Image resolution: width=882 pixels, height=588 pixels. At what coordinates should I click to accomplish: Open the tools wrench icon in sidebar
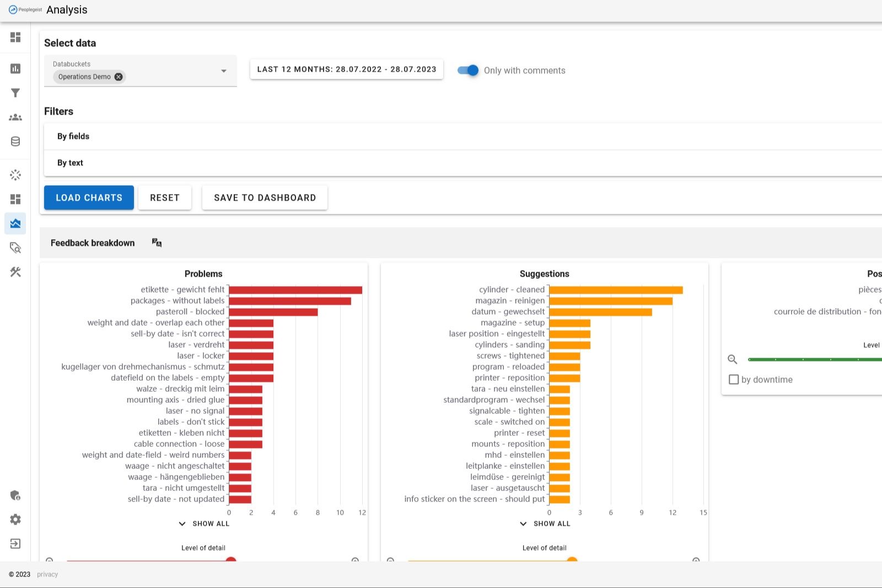click(15, 272)
